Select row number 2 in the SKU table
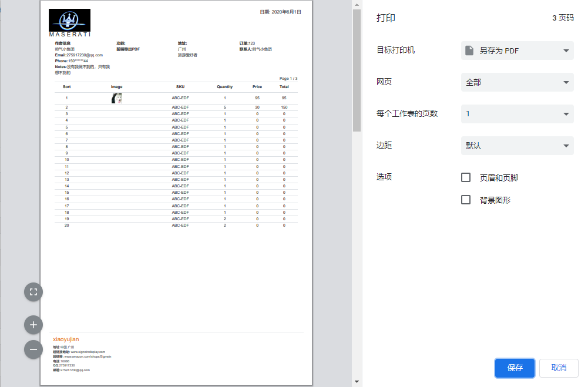The height and width of the screenshot is (387, 588). [66, 107]
